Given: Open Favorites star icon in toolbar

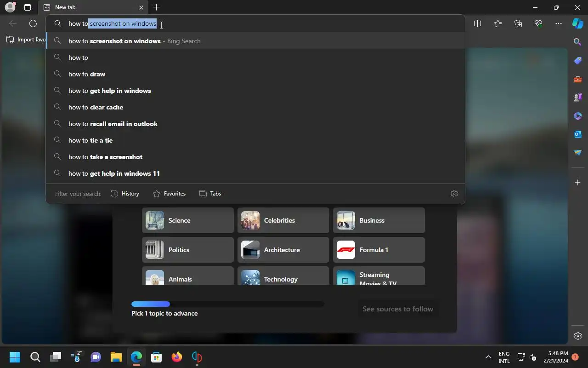Looking at the screenshot, I should click(x=498, y=23).
